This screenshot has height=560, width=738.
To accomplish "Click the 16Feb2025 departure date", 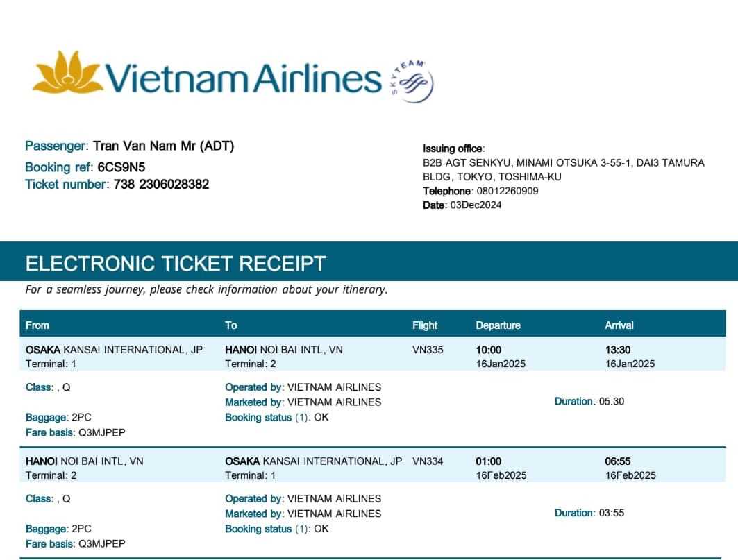I will point(501,475).
